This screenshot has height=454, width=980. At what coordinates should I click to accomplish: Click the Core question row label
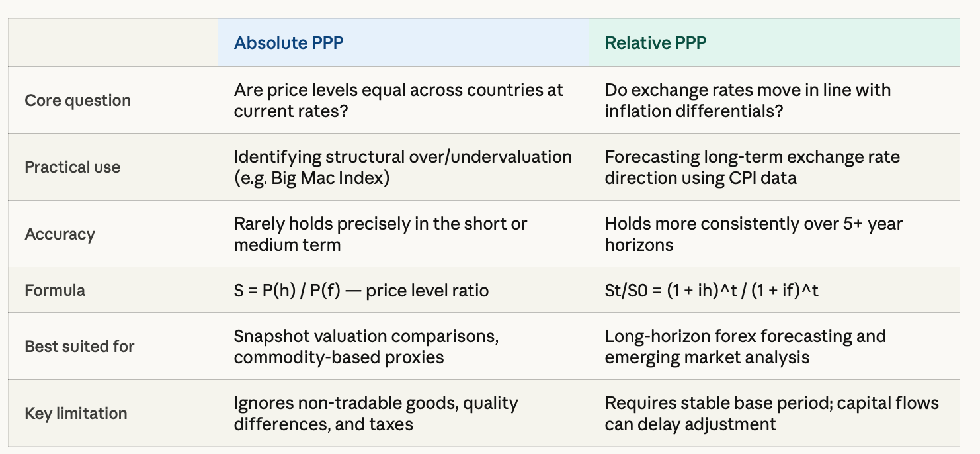(x=78, y=101)
